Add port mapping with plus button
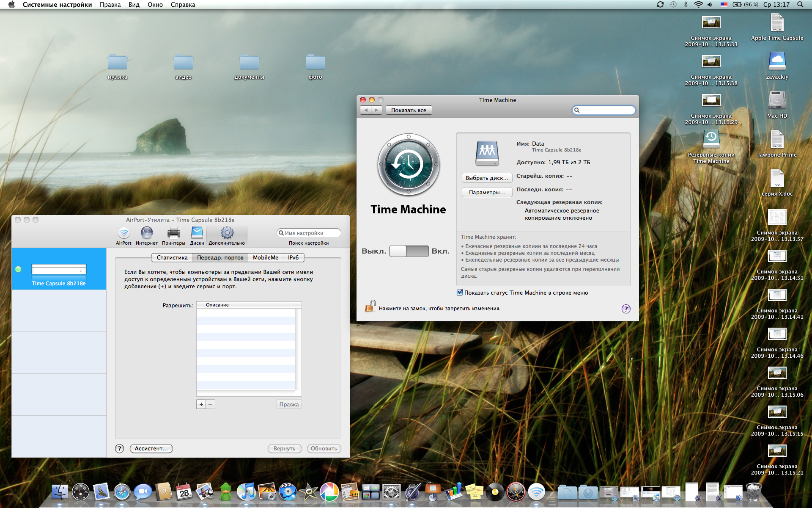 (201, 404)
